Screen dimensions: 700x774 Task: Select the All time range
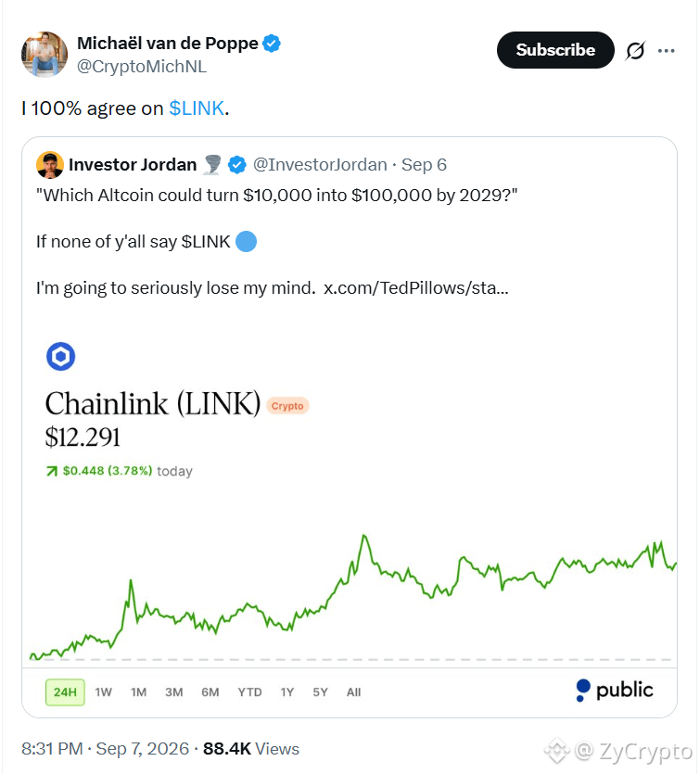click(353, 692)
